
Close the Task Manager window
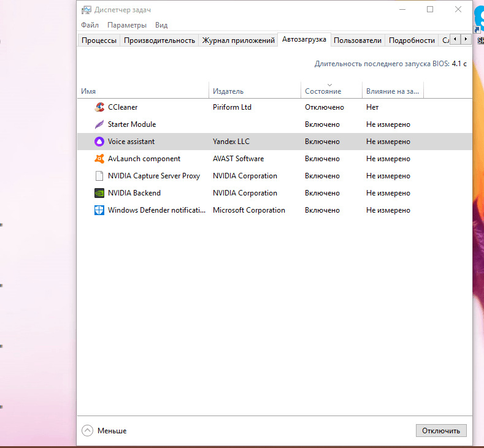[x=458, y=10]
